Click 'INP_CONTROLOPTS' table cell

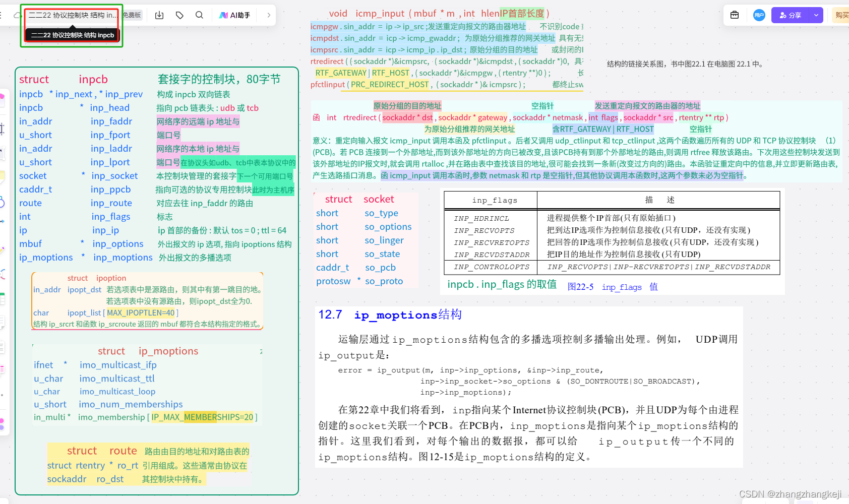(492, 267)
